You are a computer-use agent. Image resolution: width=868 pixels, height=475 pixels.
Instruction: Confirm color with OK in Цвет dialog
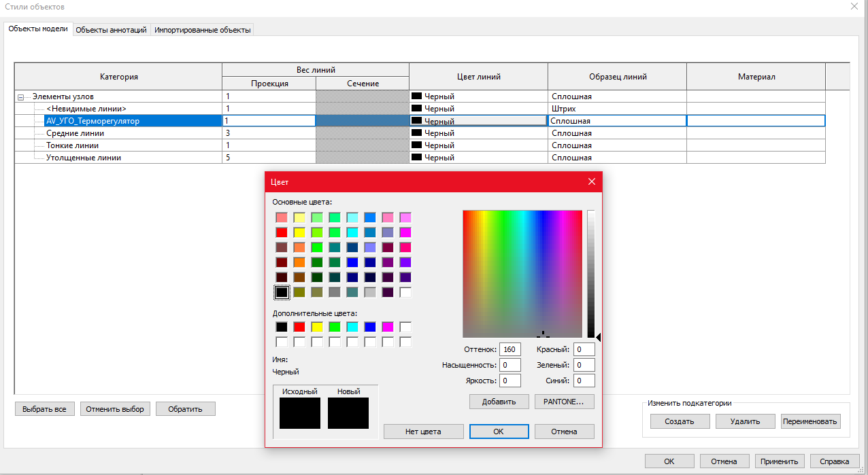499,432
